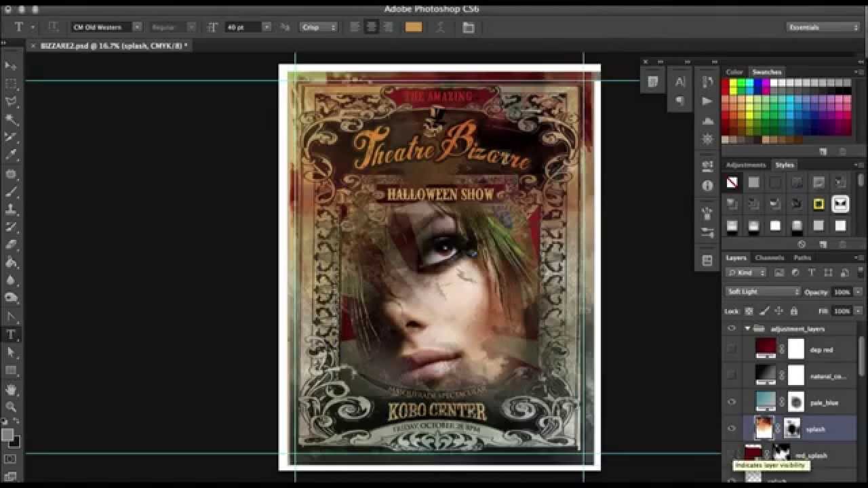Select the History Brush tool
868x488 pixels.
click(11, 227)
